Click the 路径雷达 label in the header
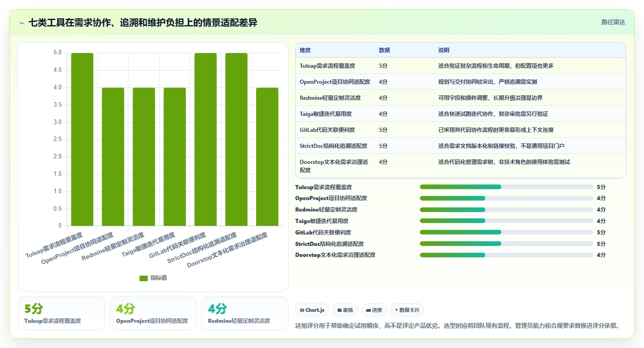 tap(613, 22)
